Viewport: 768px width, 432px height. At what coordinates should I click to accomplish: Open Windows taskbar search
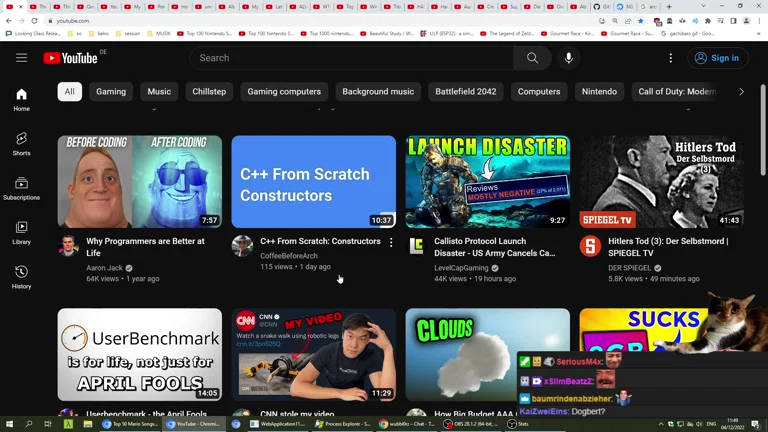28,424
